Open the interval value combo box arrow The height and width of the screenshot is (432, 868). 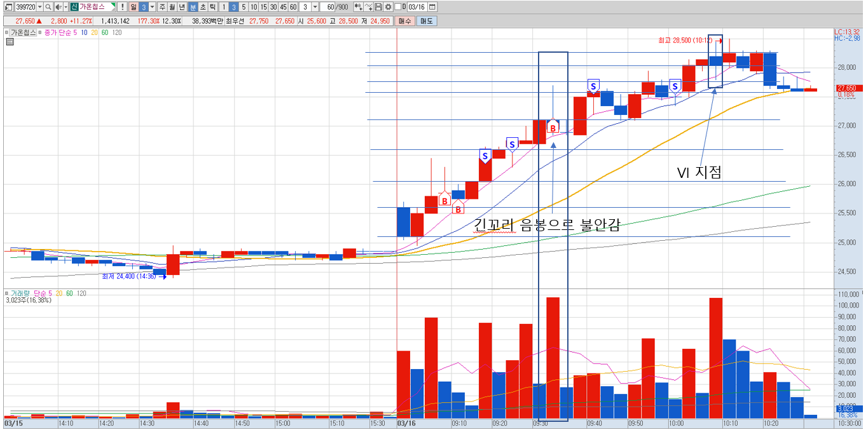pyautogui.click(x=315, y=7)
